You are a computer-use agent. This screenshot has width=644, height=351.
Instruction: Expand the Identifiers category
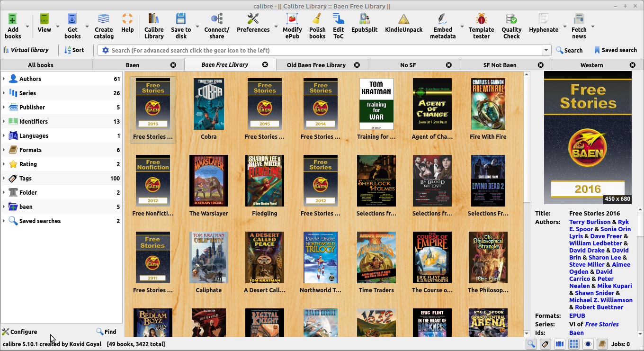[4, 121]
